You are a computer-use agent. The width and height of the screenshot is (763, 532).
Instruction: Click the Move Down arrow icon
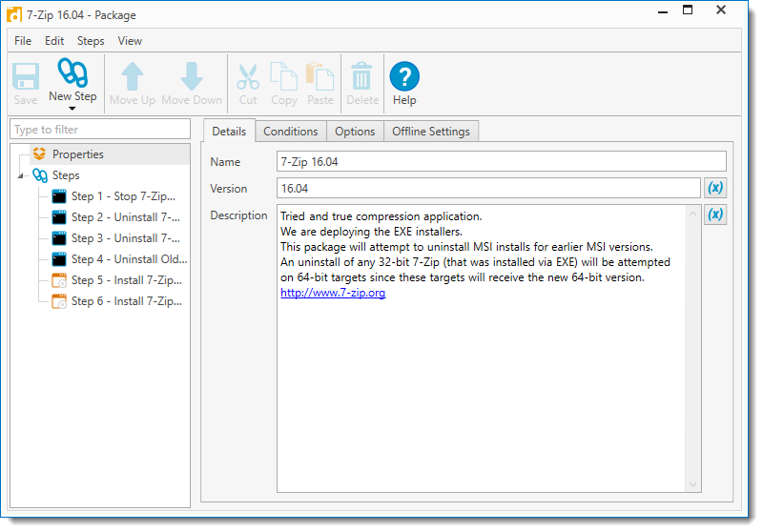192,76
